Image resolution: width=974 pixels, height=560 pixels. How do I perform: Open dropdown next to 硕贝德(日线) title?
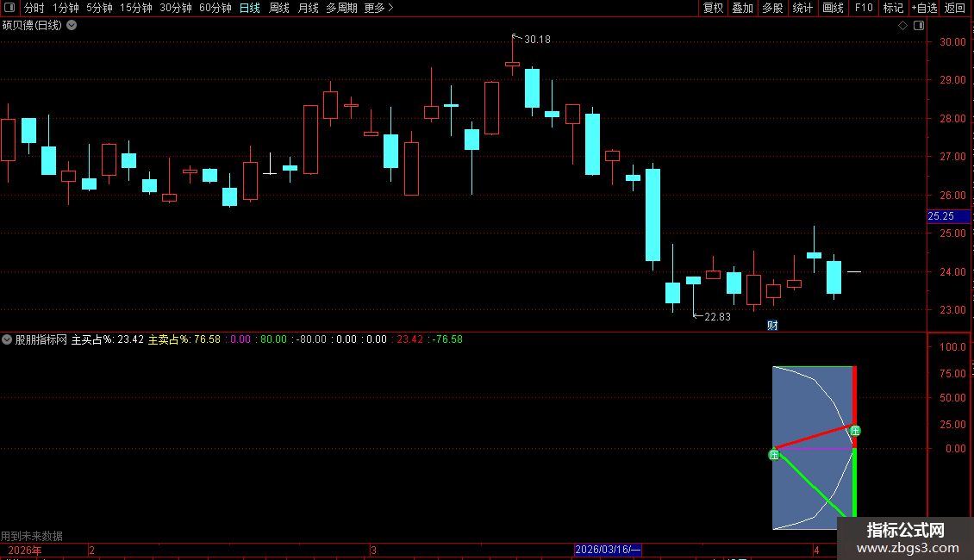coord(72,26)
